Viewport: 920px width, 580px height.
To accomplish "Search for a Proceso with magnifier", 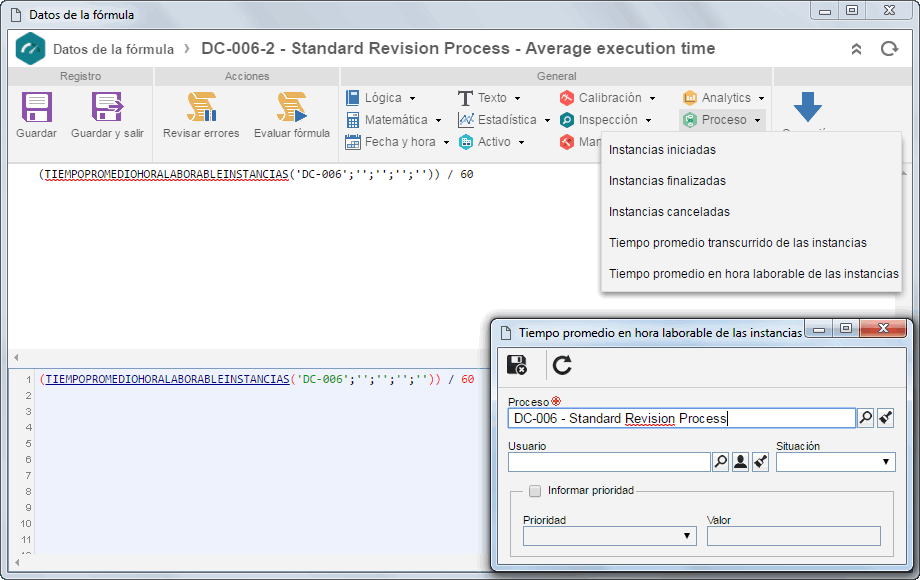I will [x=865, y=418].
